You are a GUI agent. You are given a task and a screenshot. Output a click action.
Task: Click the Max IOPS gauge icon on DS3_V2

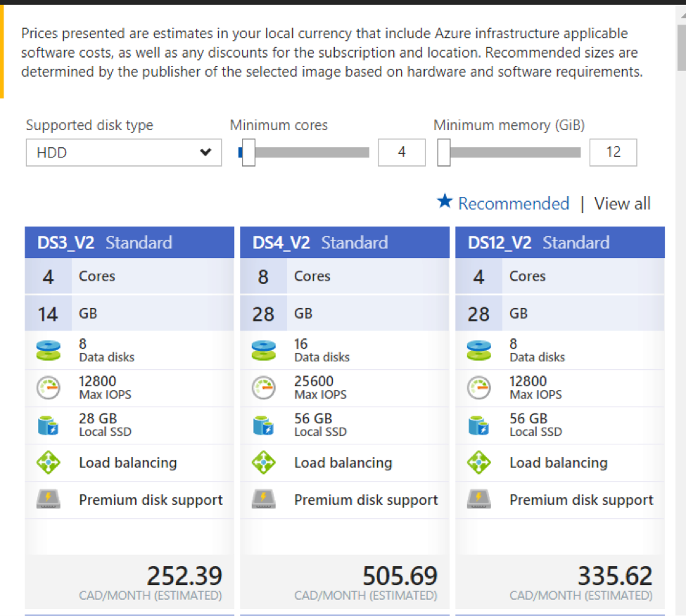[48, 387]
